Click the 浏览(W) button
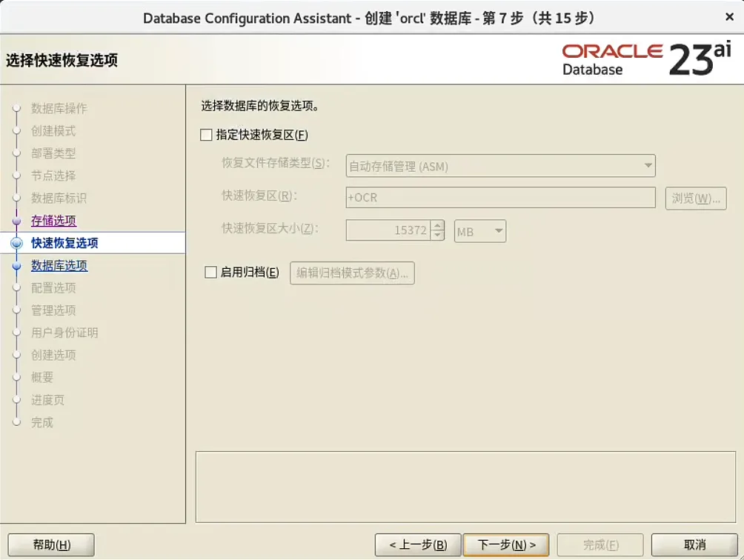 coord(695,199)
